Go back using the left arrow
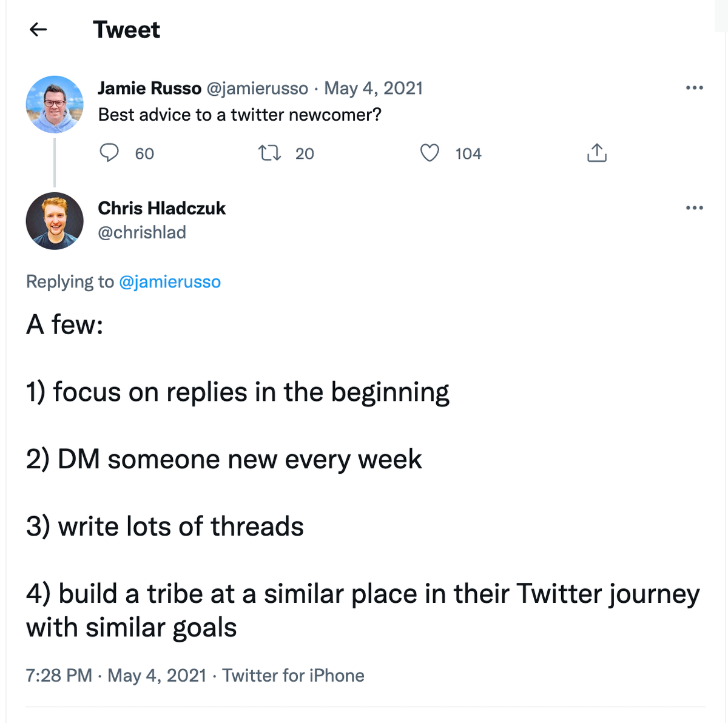This screenshot has height=723, width=728. click(x=38, y=29)
